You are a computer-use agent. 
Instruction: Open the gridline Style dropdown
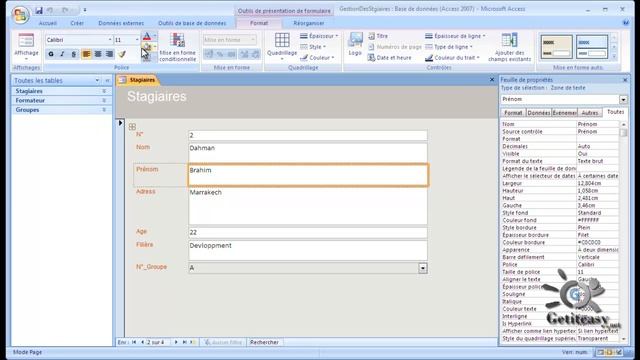click(313, 47)
